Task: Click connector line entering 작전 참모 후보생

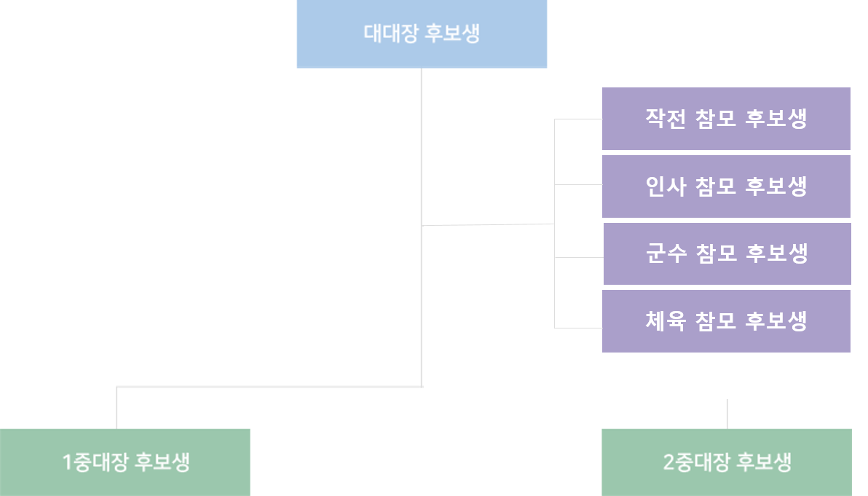Action: (578, 119)
